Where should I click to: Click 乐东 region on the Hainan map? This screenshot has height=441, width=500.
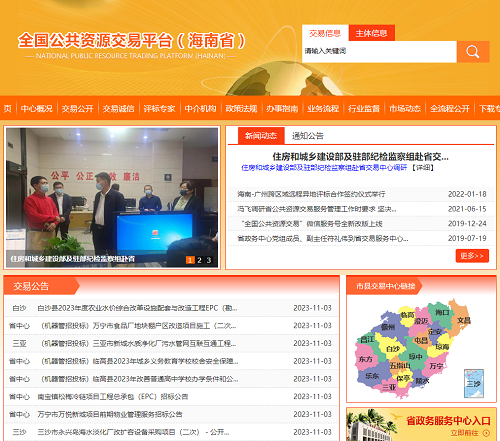(x=372, y=376)
